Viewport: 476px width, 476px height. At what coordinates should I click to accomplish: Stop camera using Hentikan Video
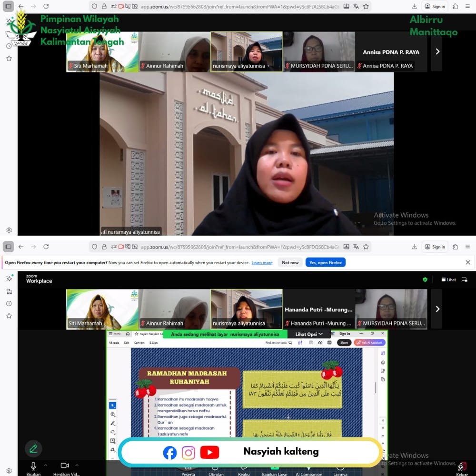tap(65, 466)
